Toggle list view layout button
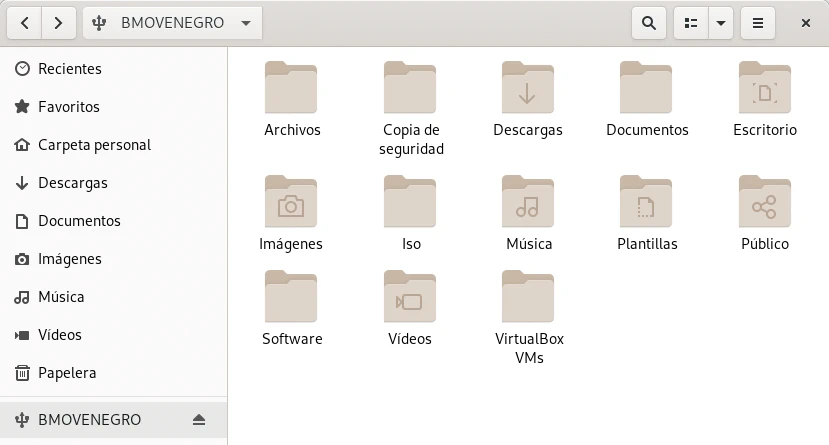Viewport: 829px width, 445px height. 690,22
